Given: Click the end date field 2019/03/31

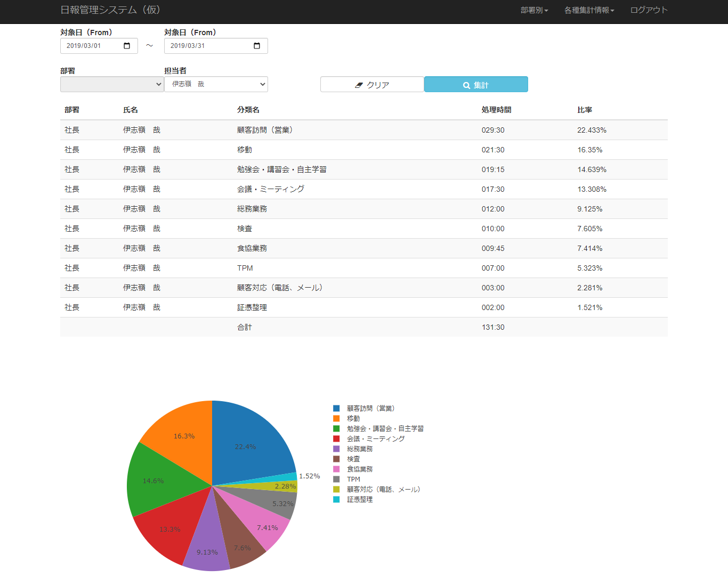Looking at the screenshot, I should point(216,46).
